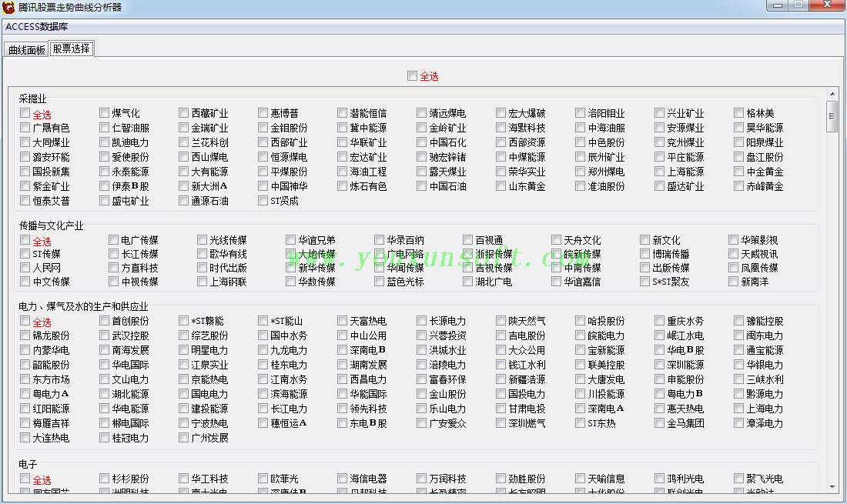Image resolution: width=847 pixels, height=504 pixels.
Task: Select the 广州发展 checkbox
Action: (x=184, y=438)
